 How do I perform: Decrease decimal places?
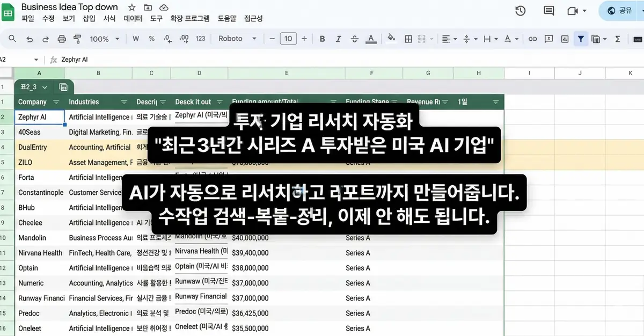[167, 39]
